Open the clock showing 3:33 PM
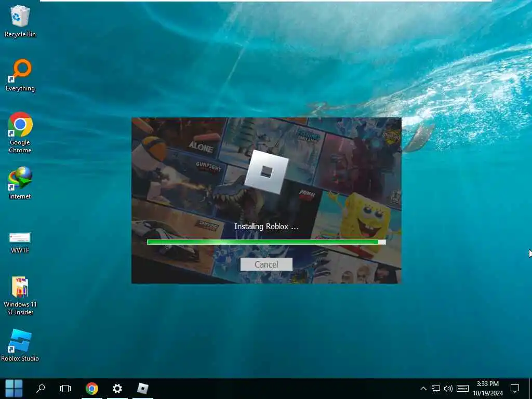The height and width of the screenshot is (399, 532). pyautogui.click(x=488, y=389)
